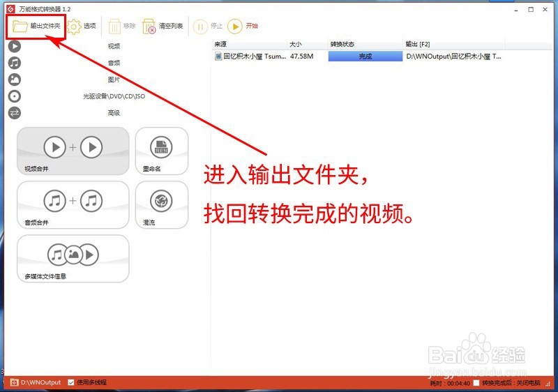Click the D:\WNOutput path in status bar

point(40,382)
